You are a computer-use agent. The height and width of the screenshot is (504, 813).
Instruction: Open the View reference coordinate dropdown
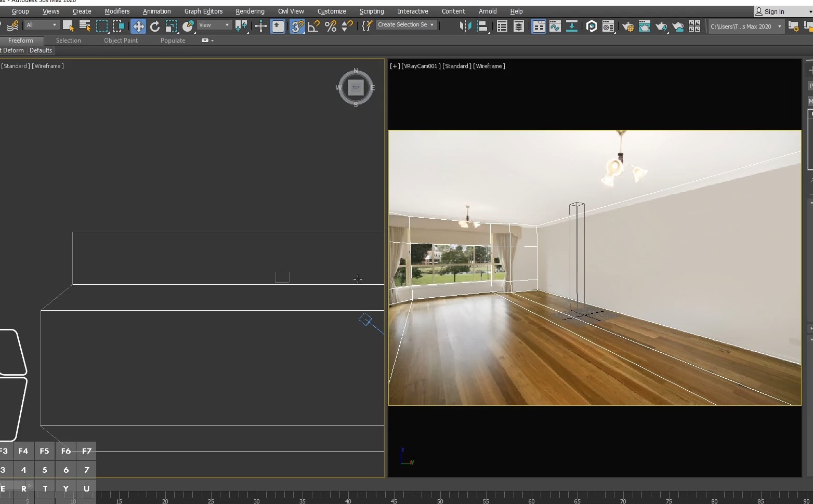[x=213, y=24]
